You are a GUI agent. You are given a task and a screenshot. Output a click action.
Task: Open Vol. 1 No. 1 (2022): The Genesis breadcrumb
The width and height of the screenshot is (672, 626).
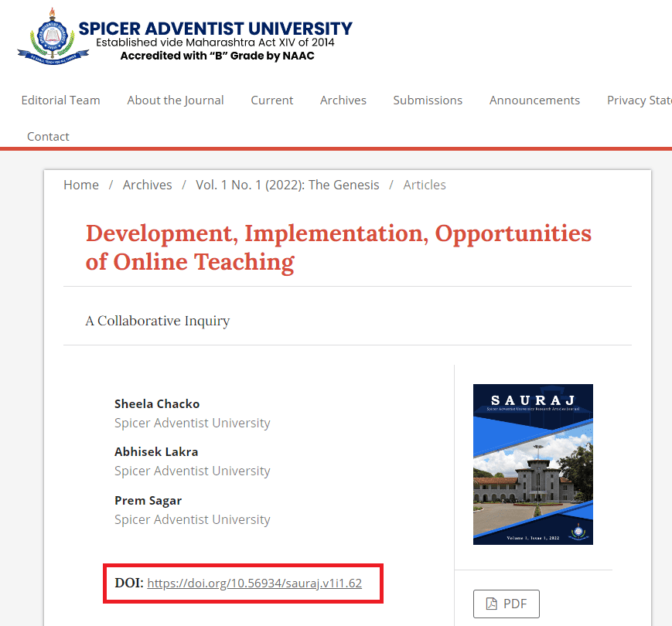pyautogui.click(x=287, y=185)
